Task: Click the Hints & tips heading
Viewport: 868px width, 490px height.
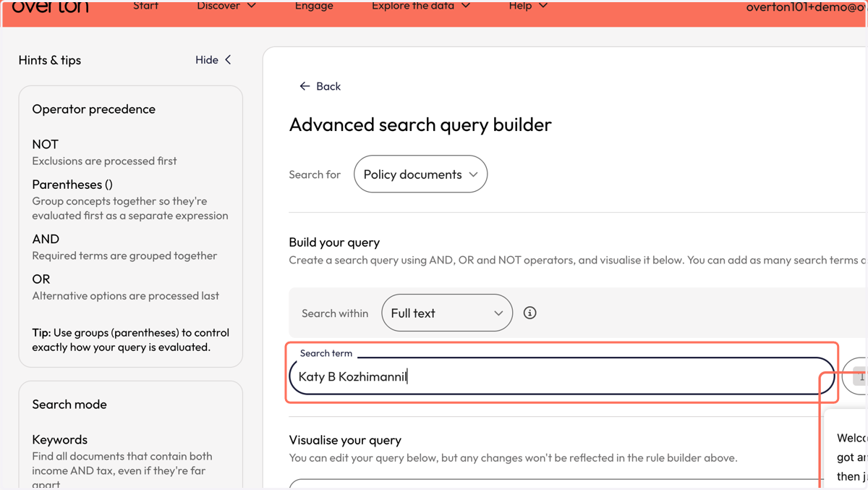Action: [50, 60]
